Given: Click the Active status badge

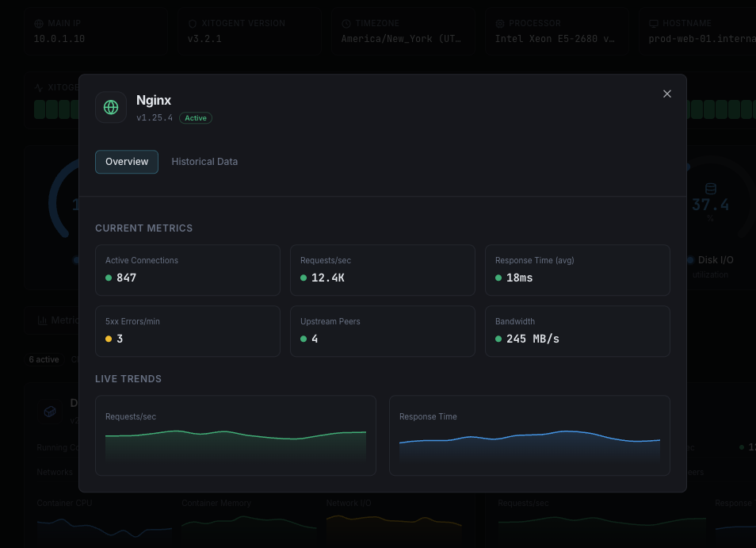Looking at the screenshot, I should [x=195, y=117].
